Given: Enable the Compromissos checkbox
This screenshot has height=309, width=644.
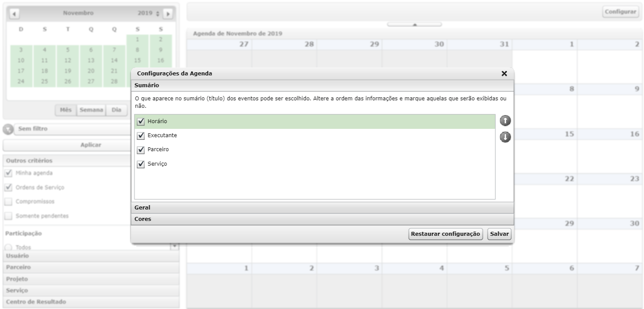Looking at the screenshot, I should coord(8,202).
